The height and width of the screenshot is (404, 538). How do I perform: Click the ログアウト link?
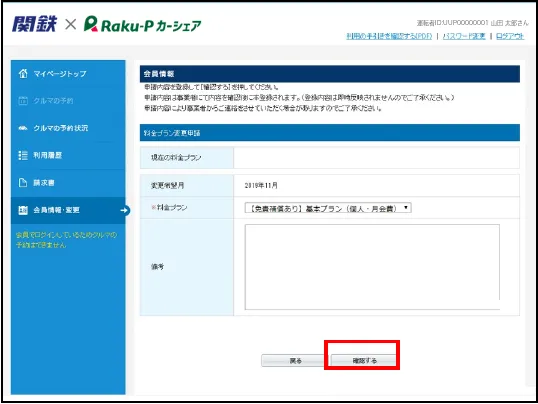click(x=510, y=36)
